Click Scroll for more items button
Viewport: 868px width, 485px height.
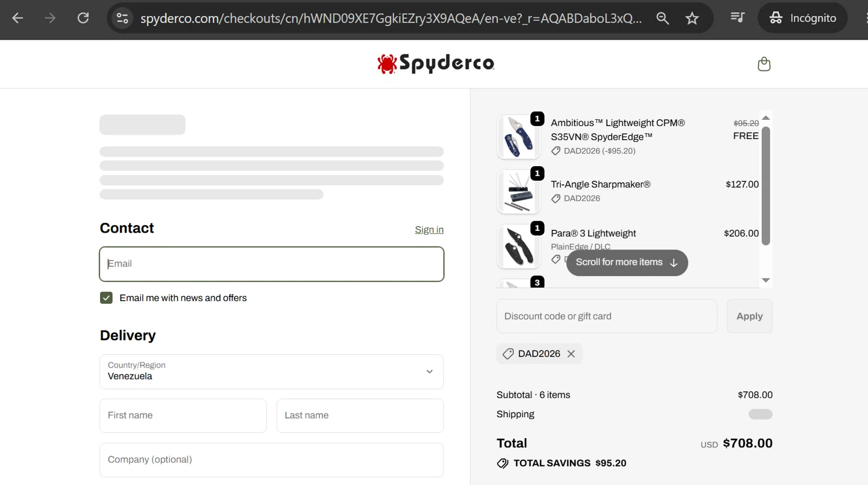pos(627,262)
